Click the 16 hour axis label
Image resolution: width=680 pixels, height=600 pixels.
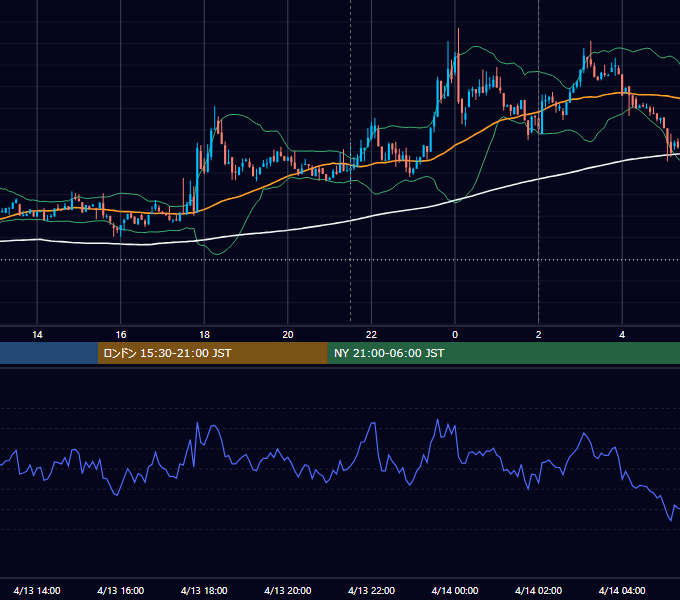[121, 335]
